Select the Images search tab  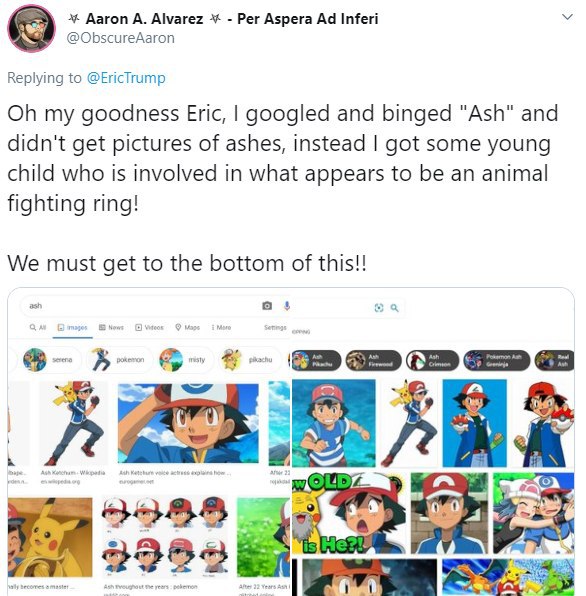click(72, 327)
